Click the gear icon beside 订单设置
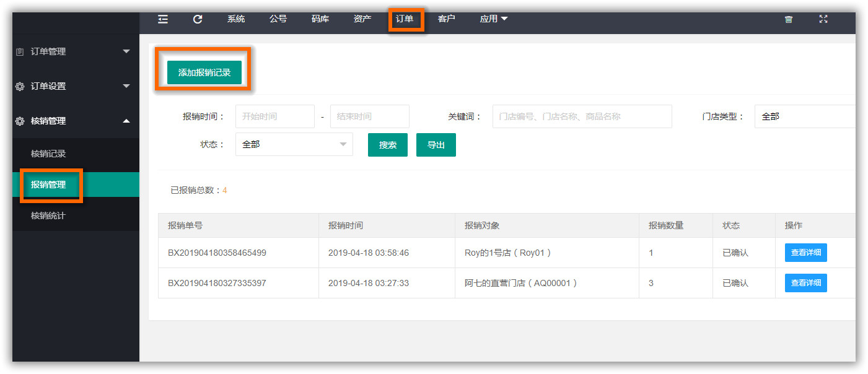The image size is (868, 374). click(20, 87)
